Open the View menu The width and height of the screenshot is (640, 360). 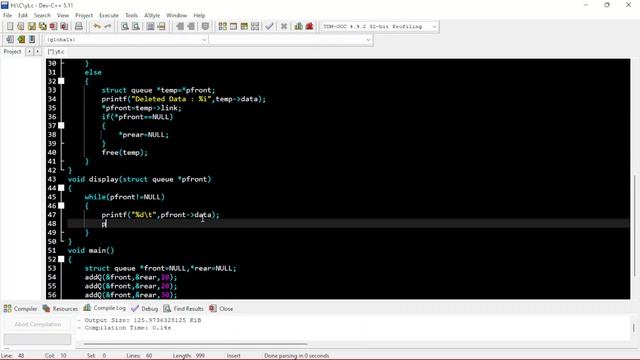pyautogui.click(x=63, y=15)
